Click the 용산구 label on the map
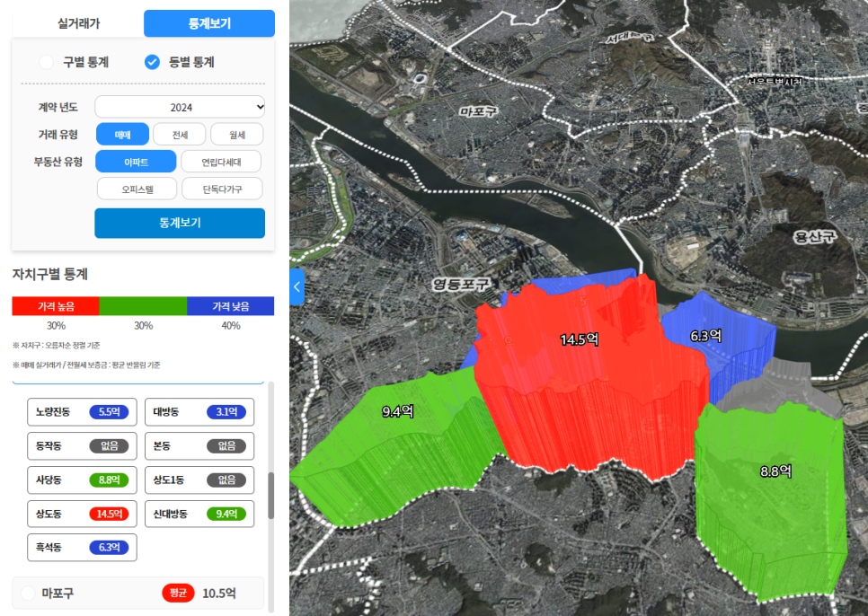Image resolution: width=868 pixels, height=616 pixels. [815, 237]
